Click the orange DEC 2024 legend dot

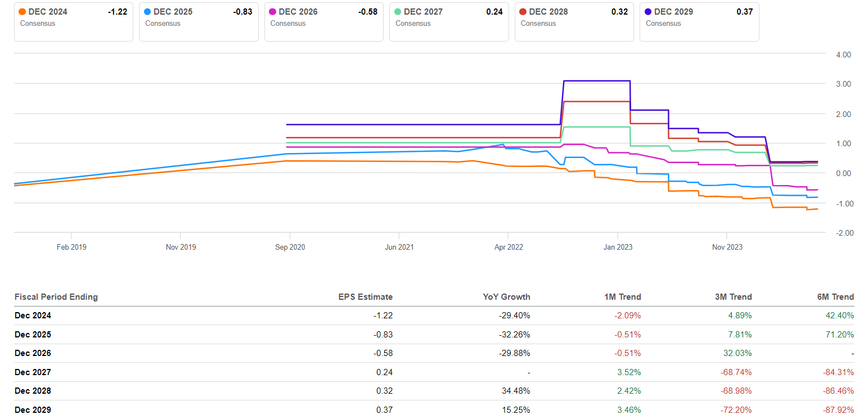coord(22,12)
